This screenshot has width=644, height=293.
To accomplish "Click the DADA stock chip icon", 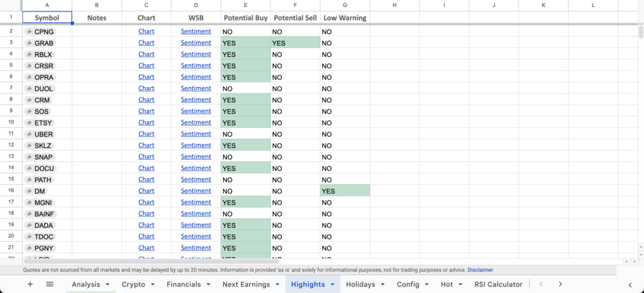I will 29,225.
